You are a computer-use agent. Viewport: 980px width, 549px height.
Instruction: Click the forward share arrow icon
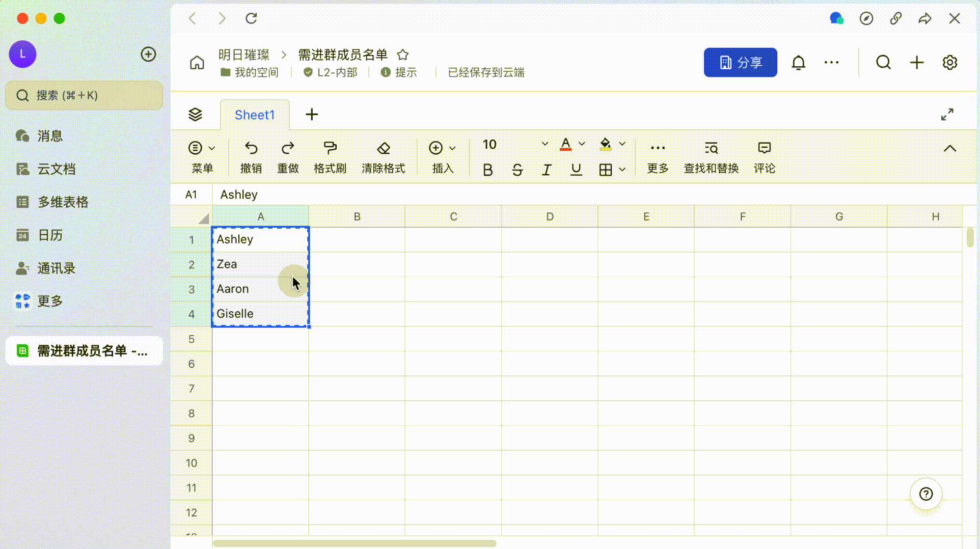[x=925, y=19]
